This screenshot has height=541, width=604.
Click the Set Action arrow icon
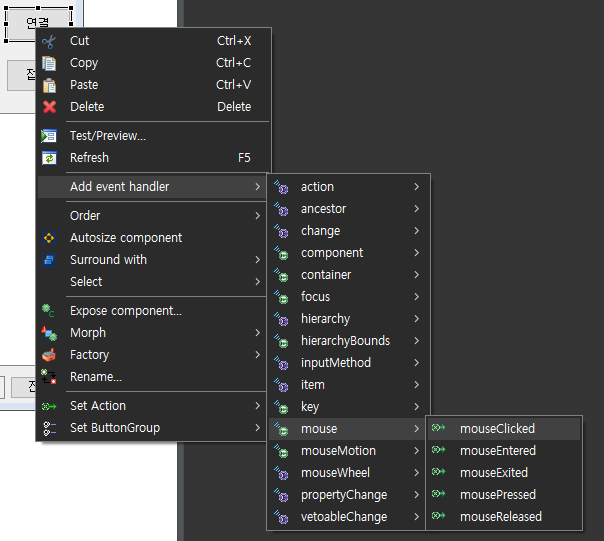[49, 406]
